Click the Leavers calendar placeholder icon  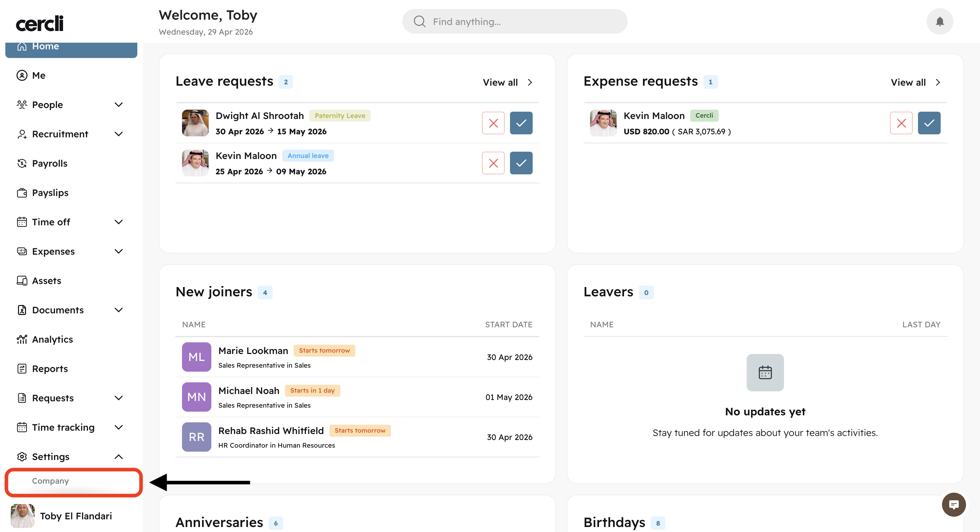(765, 372)
